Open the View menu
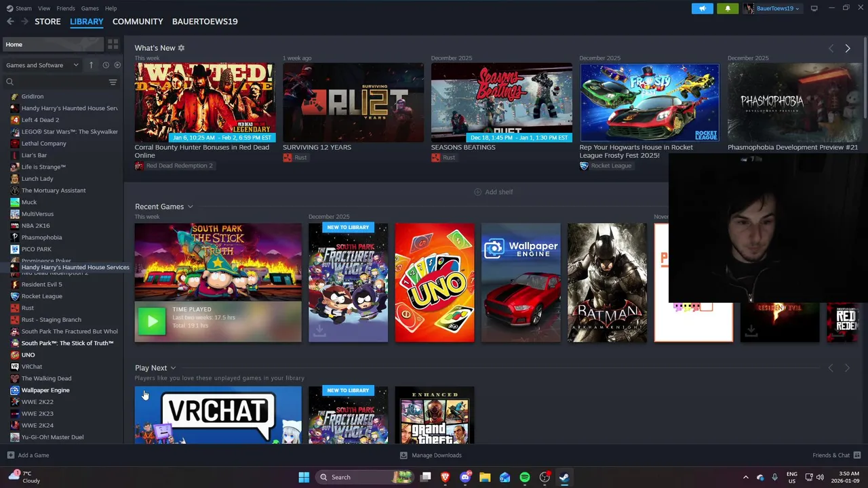868x488 pixels. tap(44, 8)
